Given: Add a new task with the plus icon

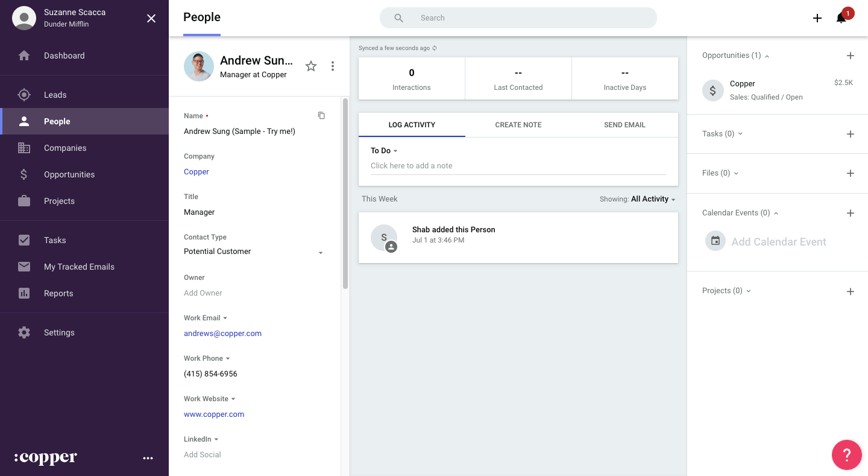Looking at the screenshot, I should [851, 134].
